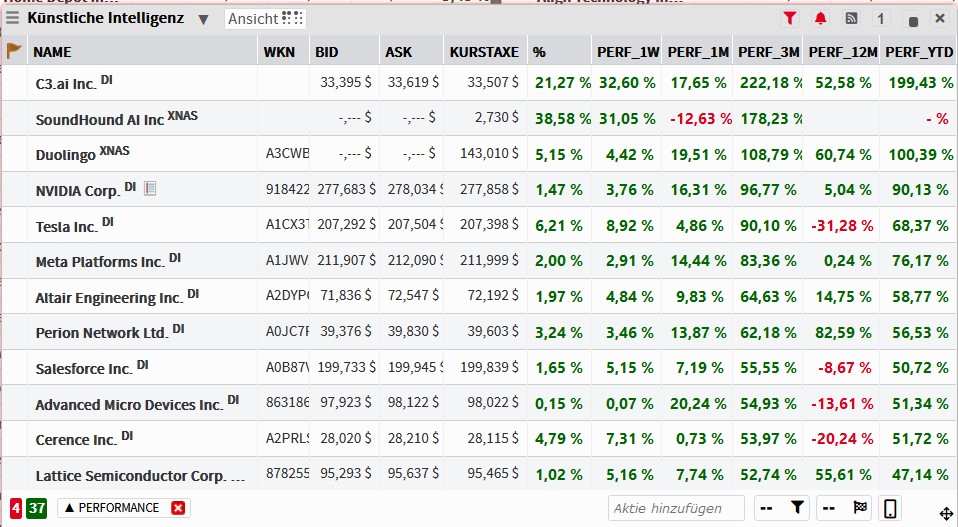Viewport: 958px width, 527px height.
Task: Sort by PERF_1W column header
Action: pyautogui.click(x=627, y=52)
